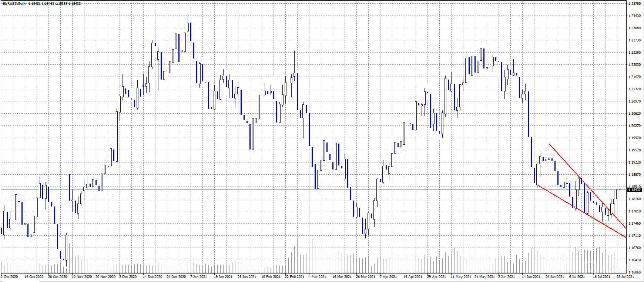Click the 1.22030 price axis label
Viewport: 644px width, 282px height.
634,65
